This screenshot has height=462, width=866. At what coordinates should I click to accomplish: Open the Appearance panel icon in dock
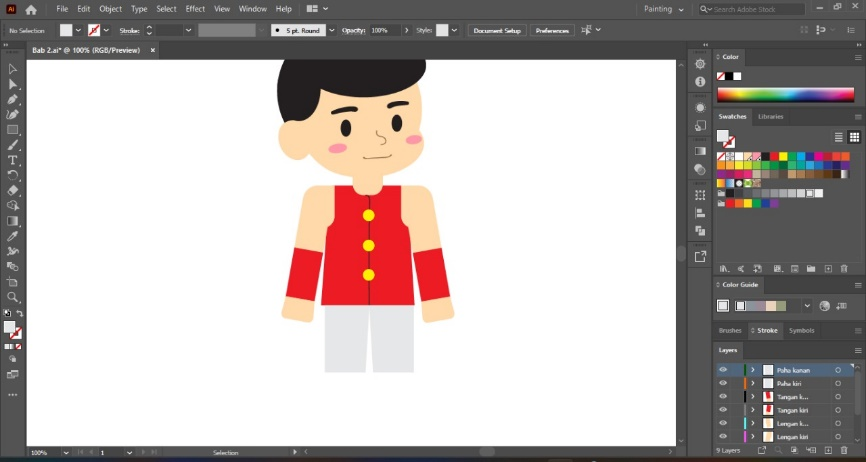700,108
